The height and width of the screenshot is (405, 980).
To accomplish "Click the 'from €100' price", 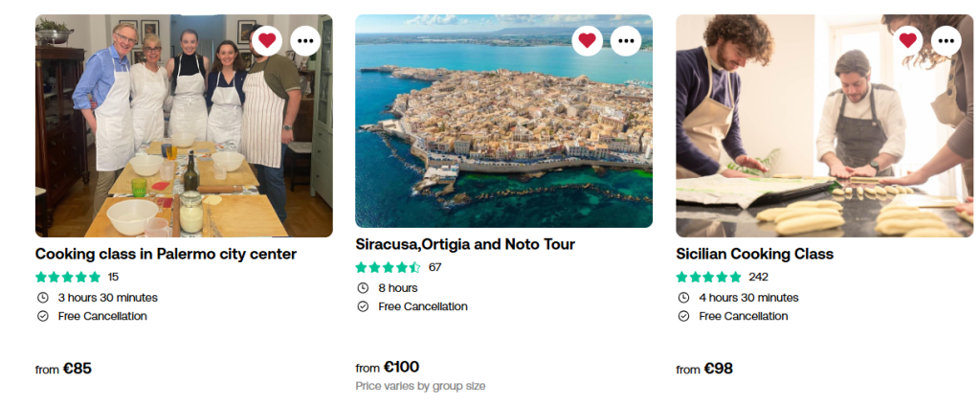I will pyautogui.click(x=388, y=367).
